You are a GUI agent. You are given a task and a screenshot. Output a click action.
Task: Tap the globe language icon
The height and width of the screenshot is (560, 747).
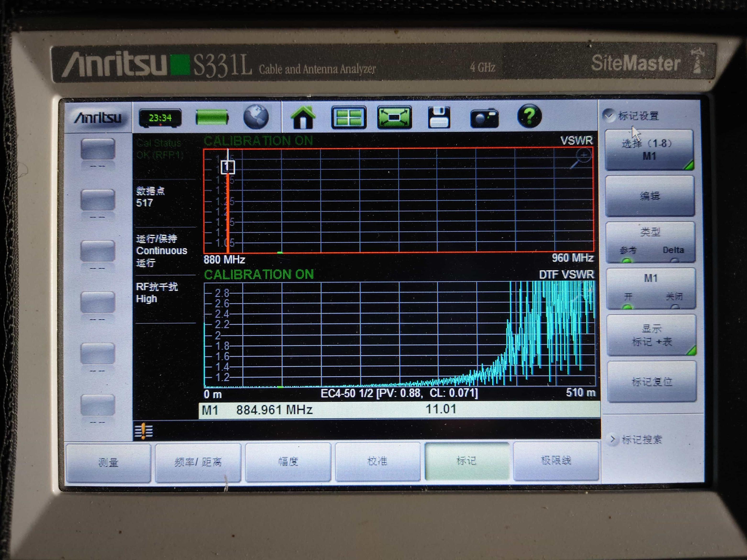(x=256, y=117)
